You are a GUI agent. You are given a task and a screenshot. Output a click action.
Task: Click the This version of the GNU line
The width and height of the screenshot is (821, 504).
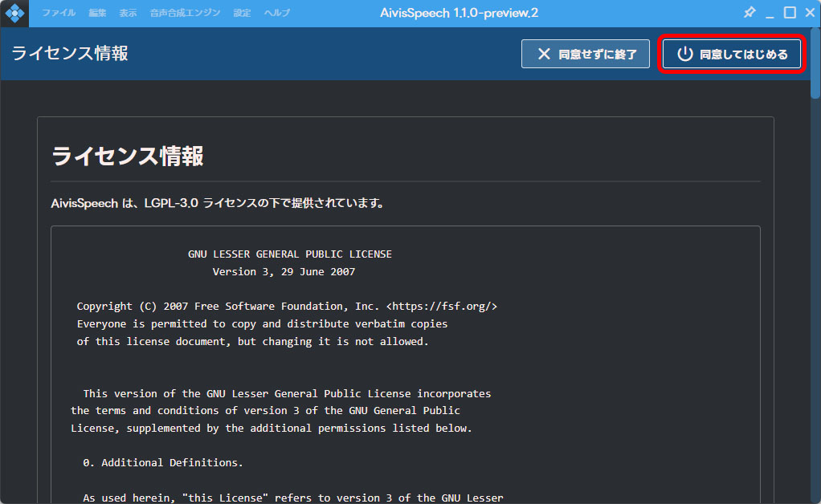click(287, 394)
